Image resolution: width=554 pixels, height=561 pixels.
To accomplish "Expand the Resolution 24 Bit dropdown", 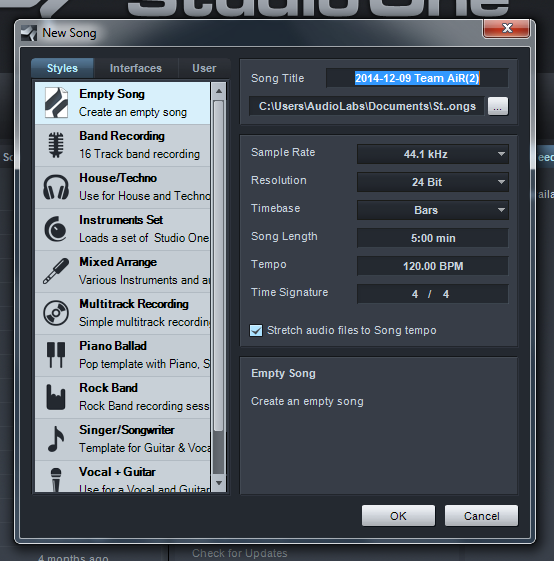I will [x=433, y=182].
